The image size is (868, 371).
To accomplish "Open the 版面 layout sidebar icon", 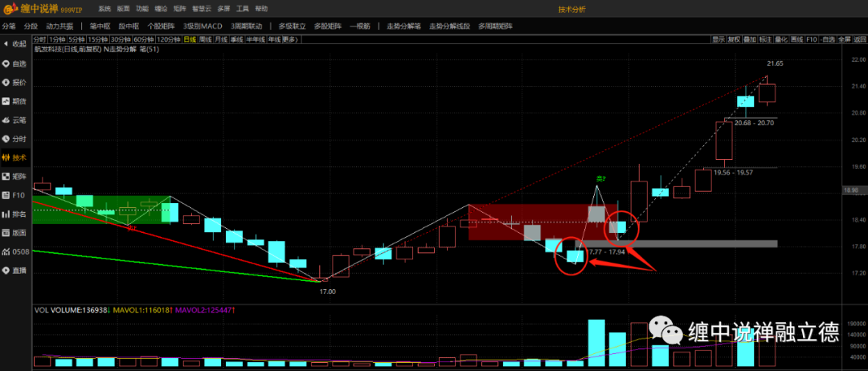I will tap(15, 233).
